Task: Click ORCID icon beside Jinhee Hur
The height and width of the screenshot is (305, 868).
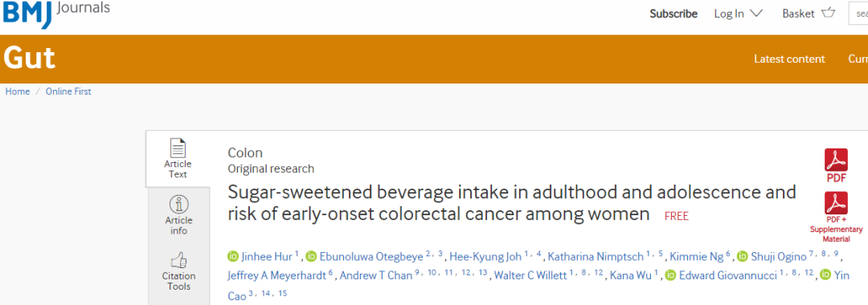Action: pyautogui.click(x=233, y=256)
